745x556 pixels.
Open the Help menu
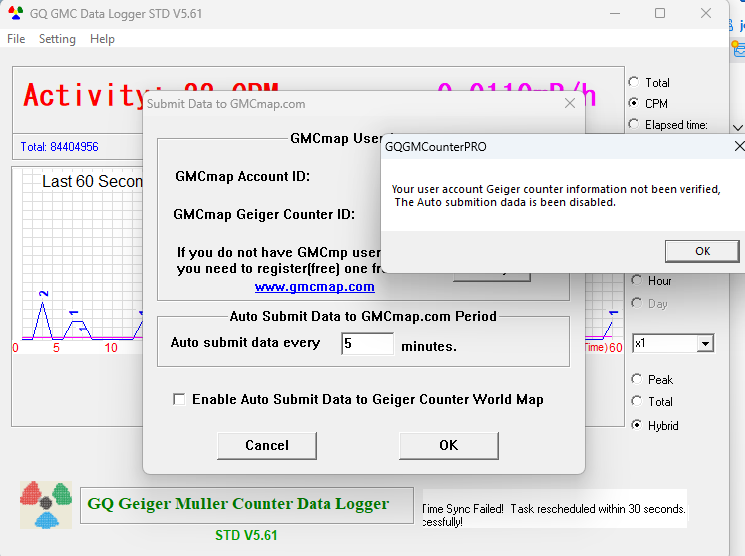coord(102,38)
